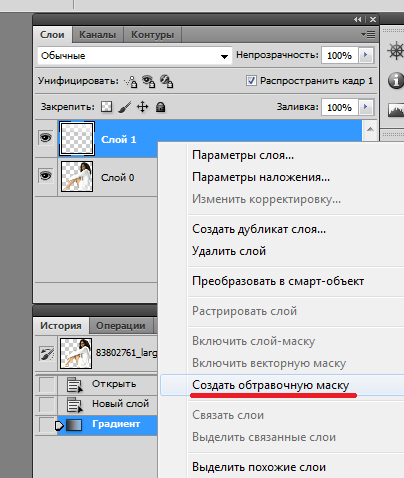This screenshot has height=478, width=404.
Task: Open the Непрозрачность opacity slider arrow
Action: pos(366,55)
